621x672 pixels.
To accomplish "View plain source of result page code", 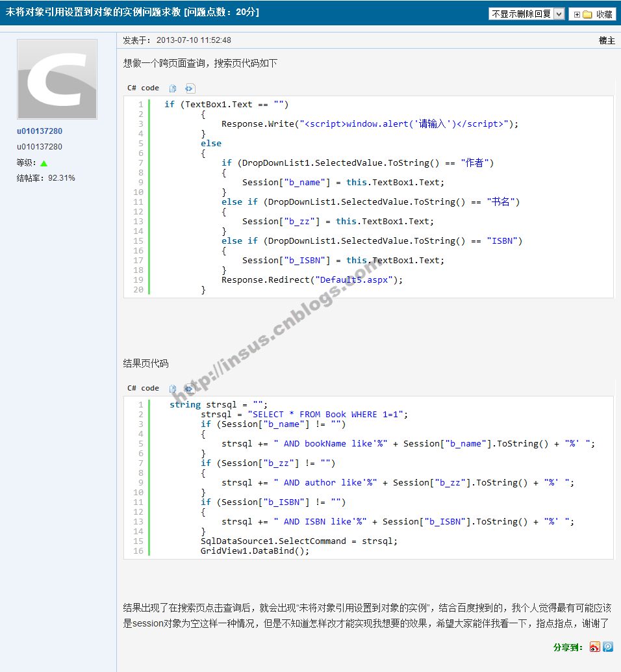I will [x=190, y=389].
